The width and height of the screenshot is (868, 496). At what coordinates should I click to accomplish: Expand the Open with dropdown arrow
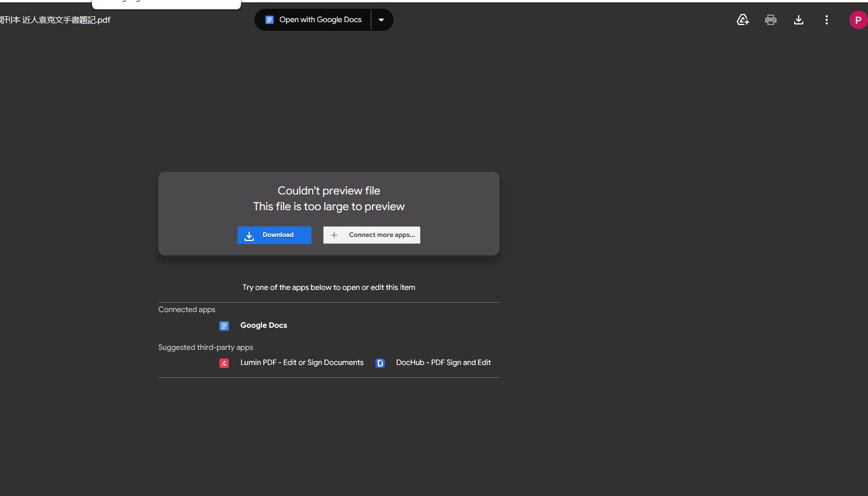click(x=381, y=20)
